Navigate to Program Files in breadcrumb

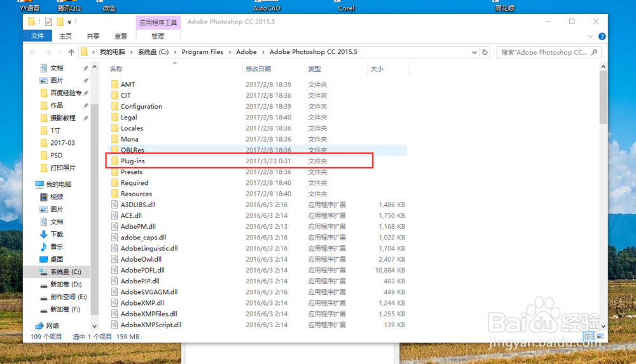coord(202,52)
